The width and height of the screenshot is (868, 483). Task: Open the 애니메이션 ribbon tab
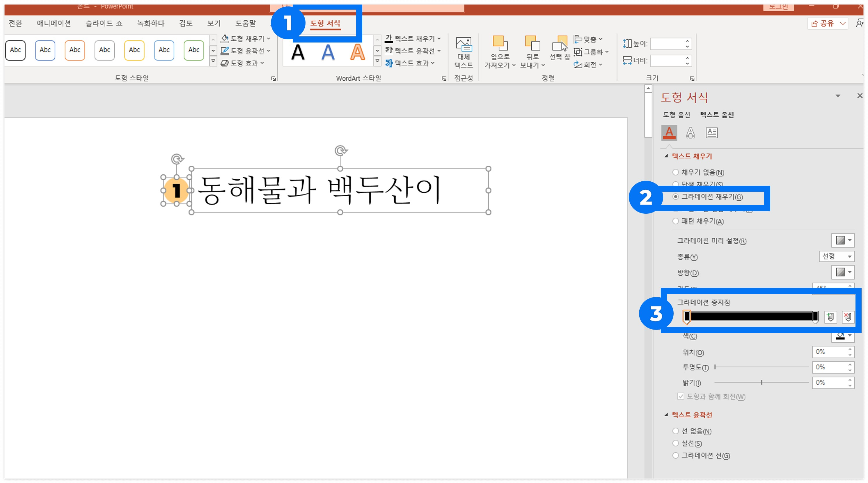(53, 23)
